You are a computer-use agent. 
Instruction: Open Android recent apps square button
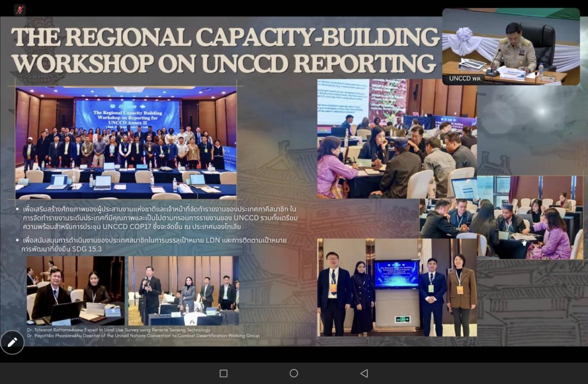pyautogui.click(x=223, y=373)
